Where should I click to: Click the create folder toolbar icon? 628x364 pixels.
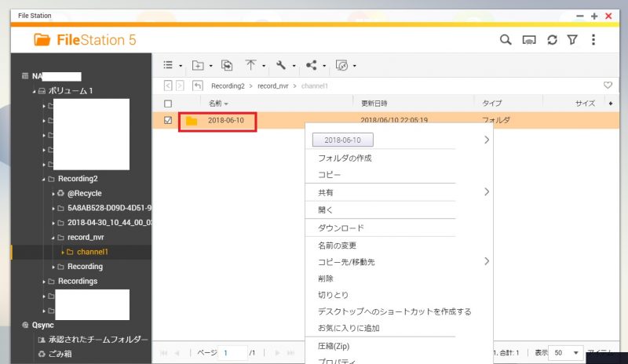coord(198,65)
